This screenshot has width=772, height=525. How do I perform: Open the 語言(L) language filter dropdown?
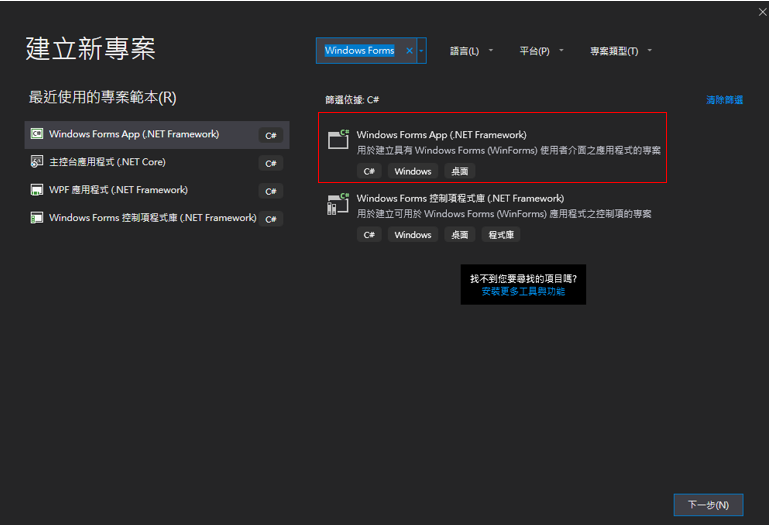click(471, 51)
